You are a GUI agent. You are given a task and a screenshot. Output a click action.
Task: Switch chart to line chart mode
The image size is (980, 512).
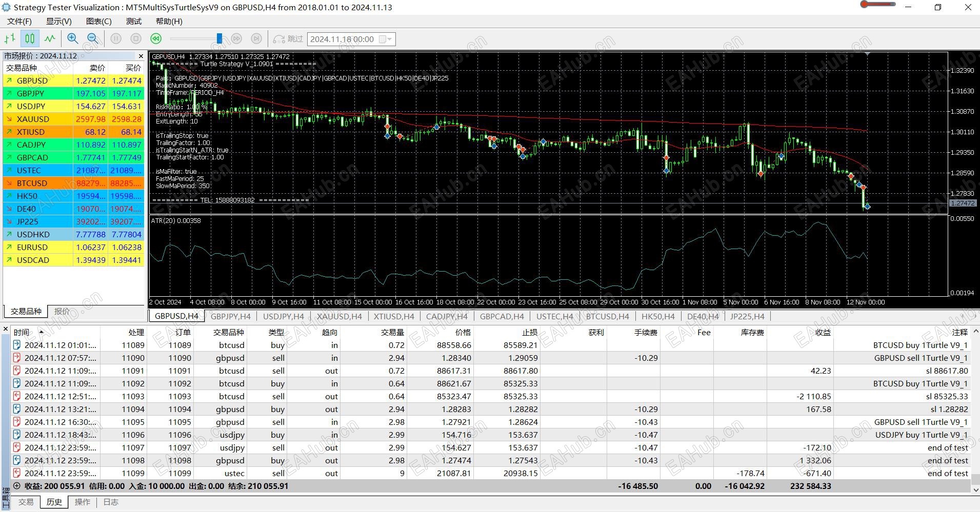pos(50,39)
